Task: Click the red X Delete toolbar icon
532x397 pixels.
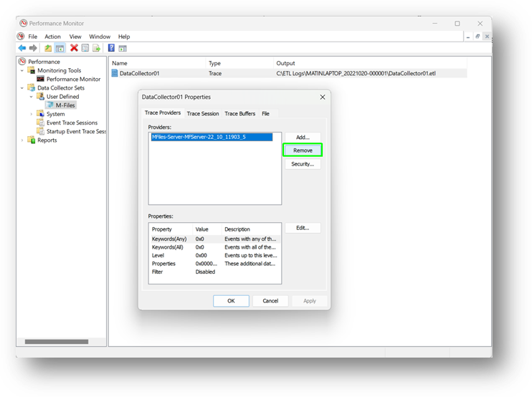Action: 74,48
